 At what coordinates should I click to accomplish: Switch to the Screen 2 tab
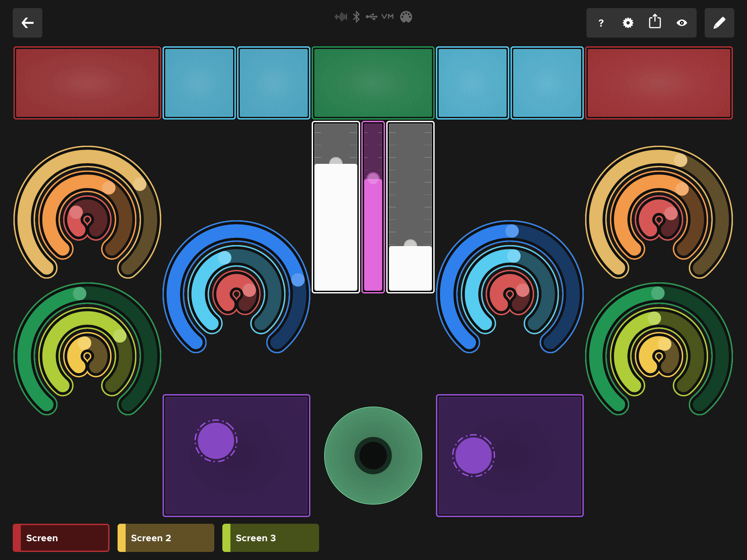pos(166,538)
